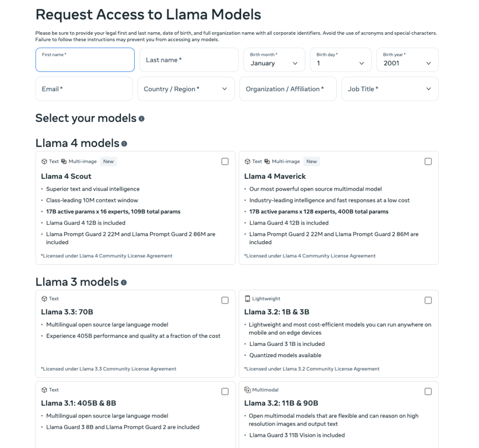The width and height of the screenshot is (479, 448).
Task: Click the Multimodal icon on Llama 3.2 11B & 90B card
Action: [x=247, y=389]
